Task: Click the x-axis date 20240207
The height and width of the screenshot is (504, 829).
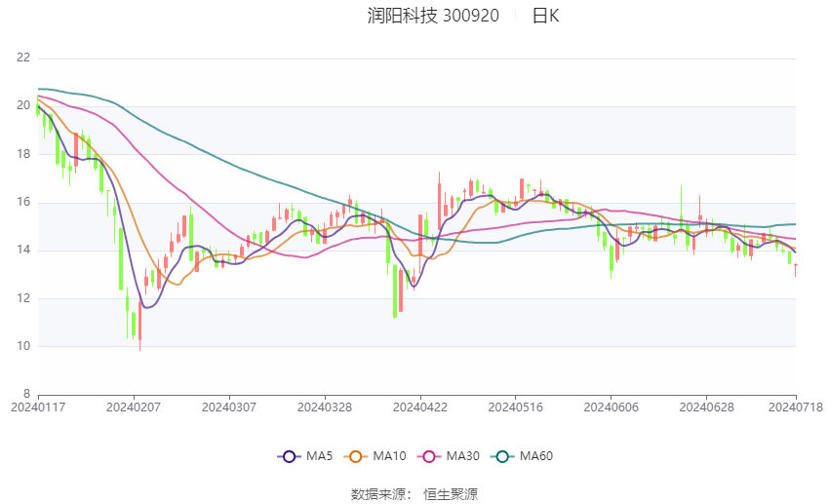Action: (x=134, y=407)
